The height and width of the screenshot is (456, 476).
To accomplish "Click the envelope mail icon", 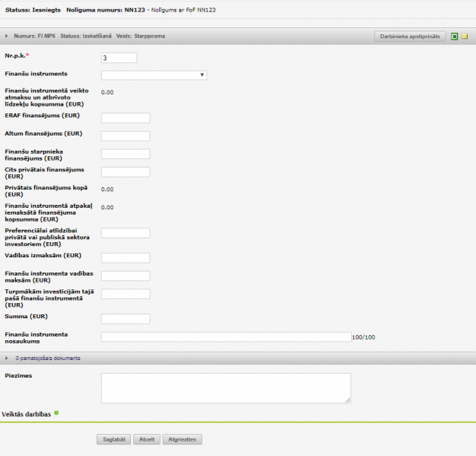I will click(465, 36).
